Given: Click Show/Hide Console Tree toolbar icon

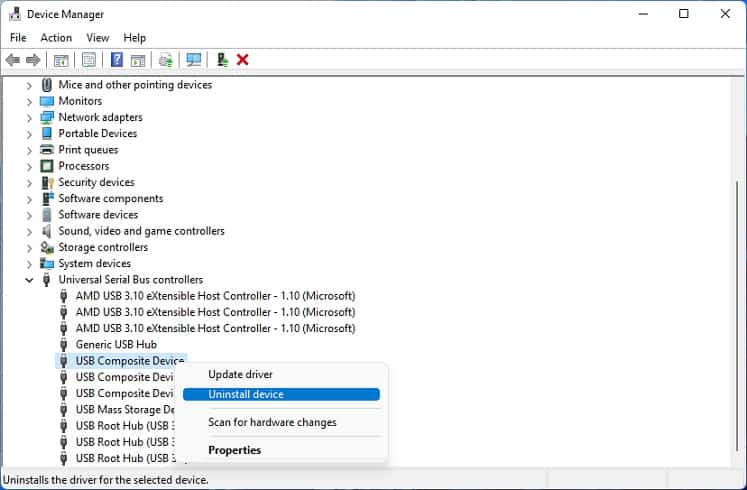Looking at the screenshot, I should point(61,60).
